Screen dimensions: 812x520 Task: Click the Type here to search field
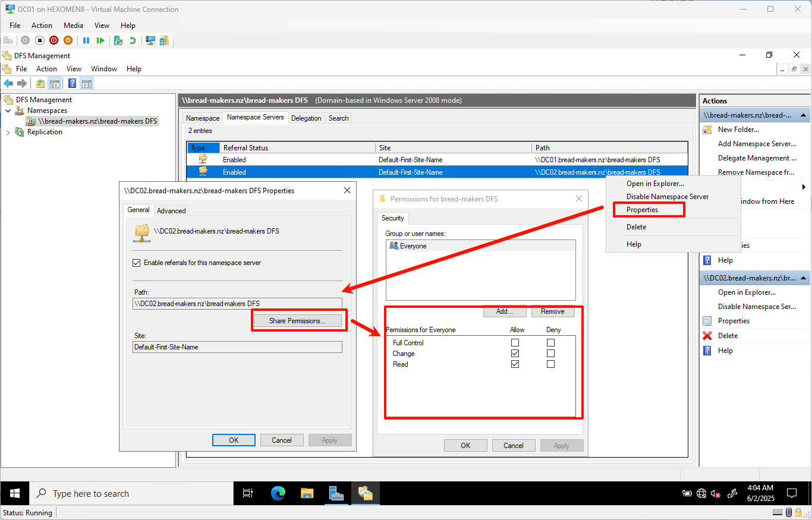[131, 493]
